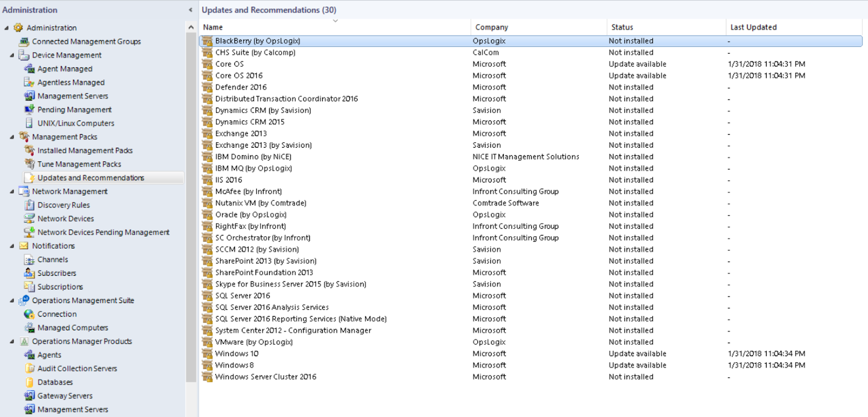Collapse the Operations Management Suite node

(12, 300)
